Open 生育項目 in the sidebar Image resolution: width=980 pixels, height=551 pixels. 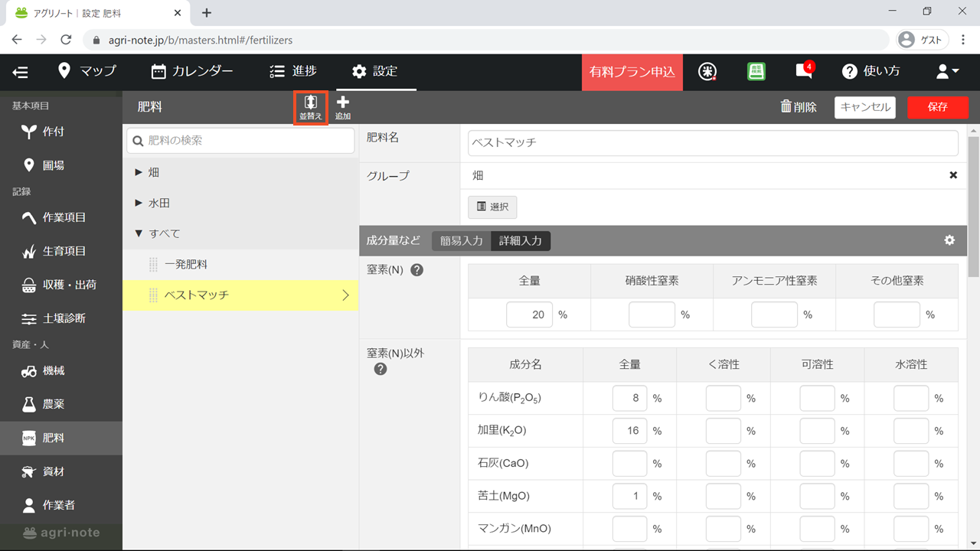click(61, 251)
